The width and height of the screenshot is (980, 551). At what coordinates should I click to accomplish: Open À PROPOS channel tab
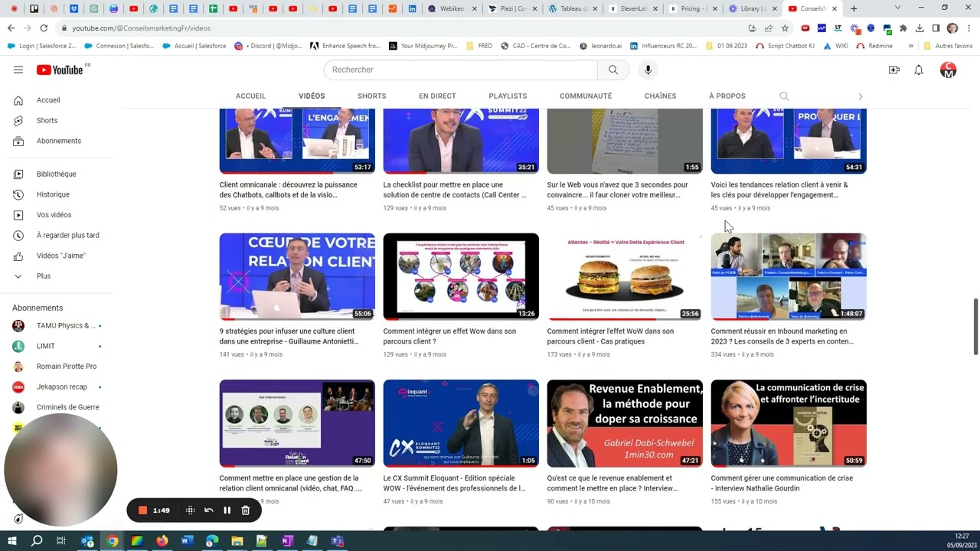pyautogui.click(x=727, y=96)
